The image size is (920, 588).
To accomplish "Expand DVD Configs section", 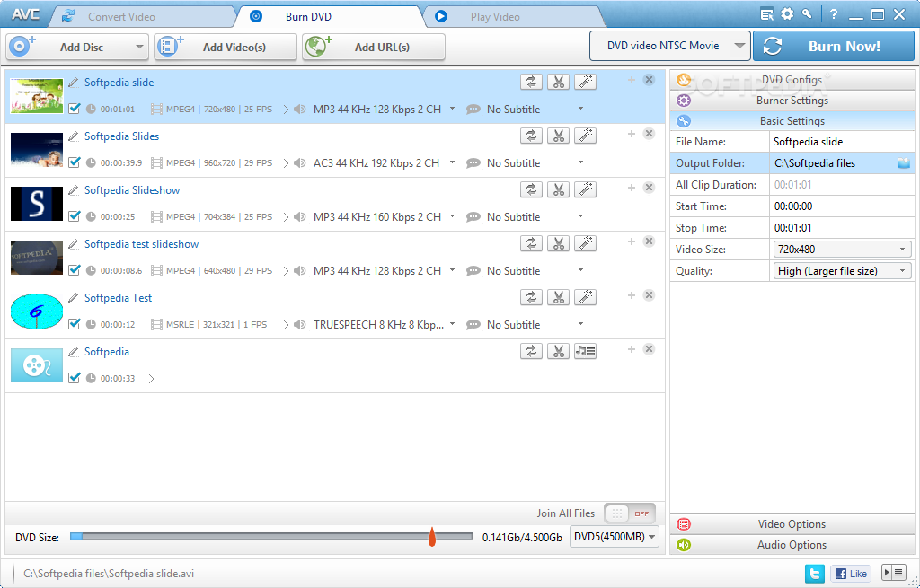I will pyautogui.click(x=792, y=80).
